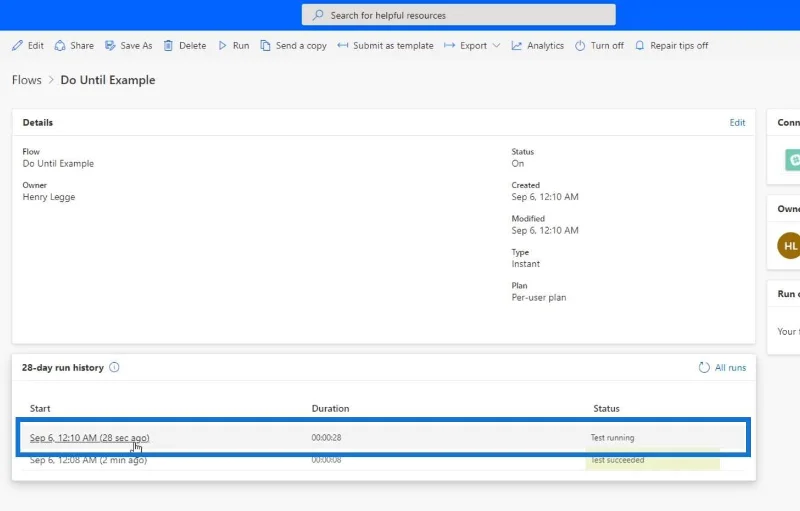Image resolution: width=800 pixels, height=511 pixels.
Task: Click the Edit link in Details card
Action: (737, 122)
